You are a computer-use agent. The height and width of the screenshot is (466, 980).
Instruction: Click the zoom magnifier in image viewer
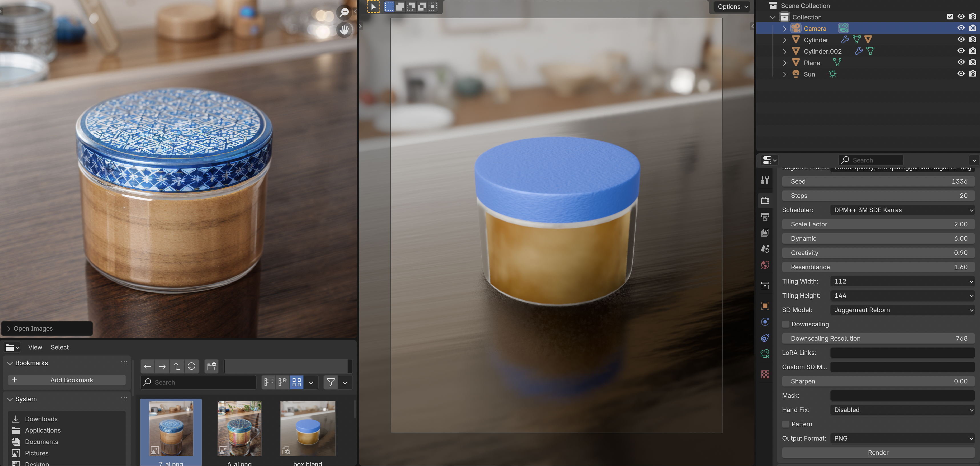coord(344,12)
